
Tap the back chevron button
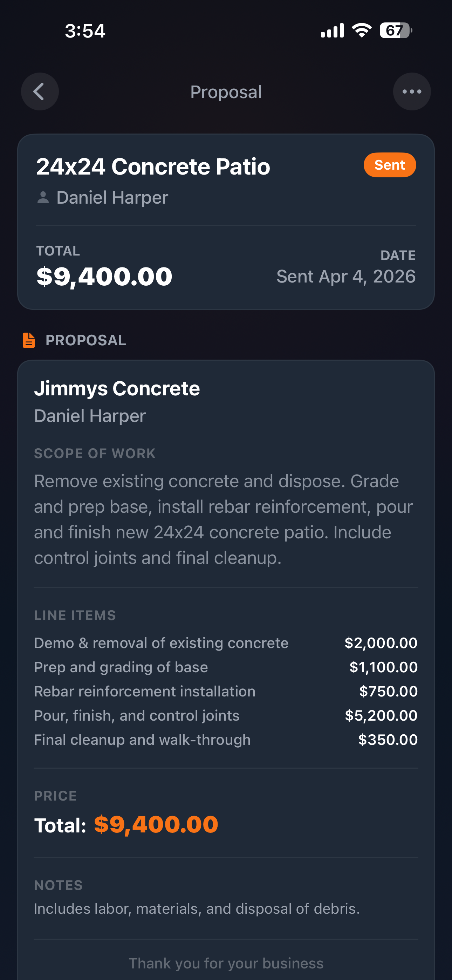(40, 92)
